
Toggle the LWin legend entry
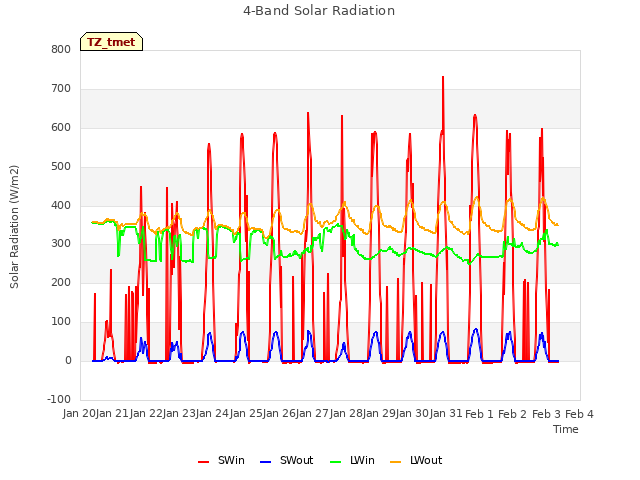[352, 460]
